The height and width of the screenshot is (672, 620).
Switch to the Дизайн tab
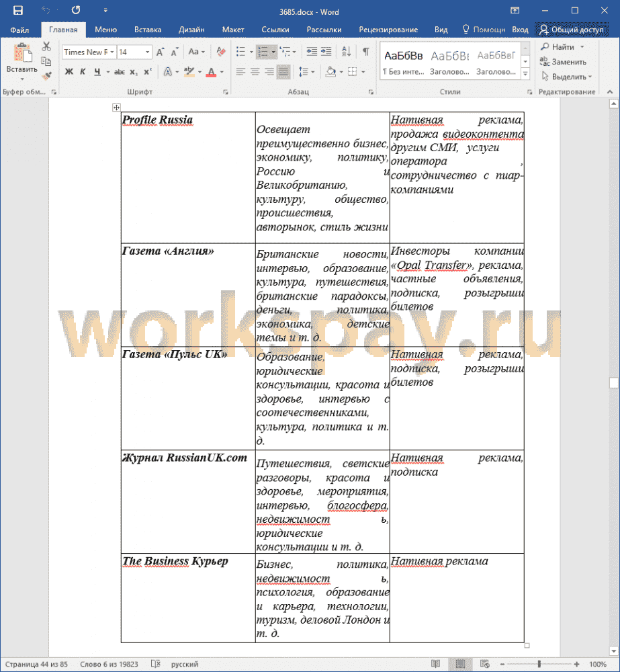191,30
